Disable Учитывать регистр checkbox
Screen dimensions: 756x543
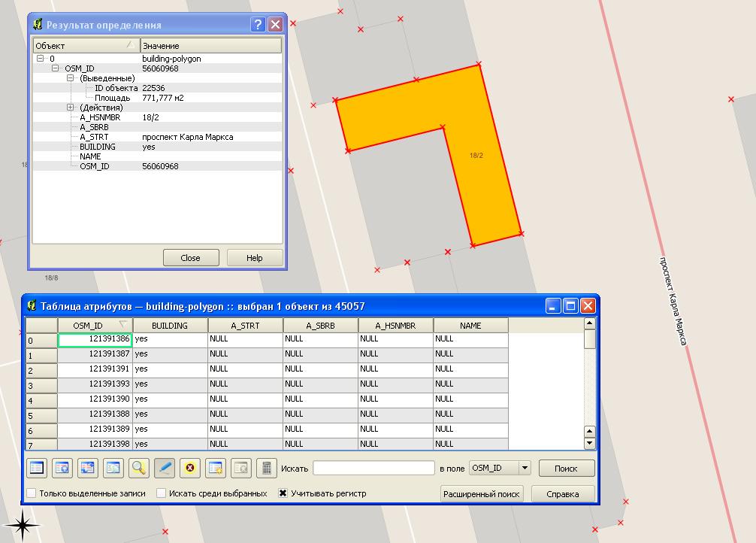point(283,494)
